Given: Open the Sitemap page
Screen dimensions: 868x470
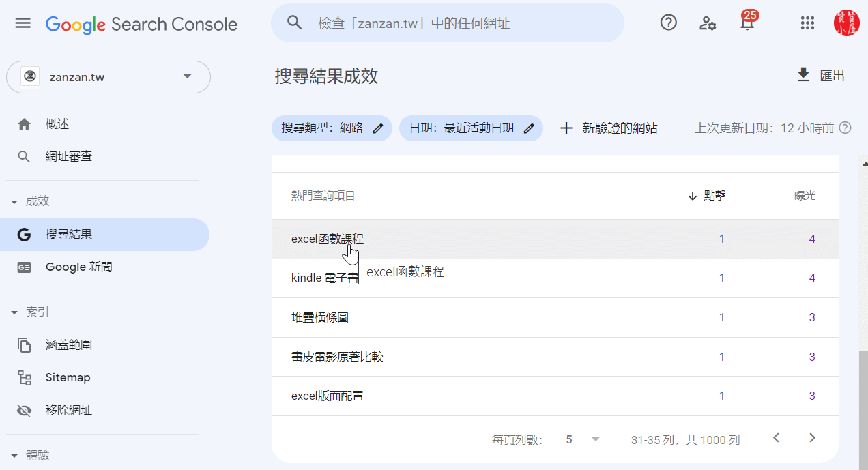Looking at the screenshot, I should point(68,378).
